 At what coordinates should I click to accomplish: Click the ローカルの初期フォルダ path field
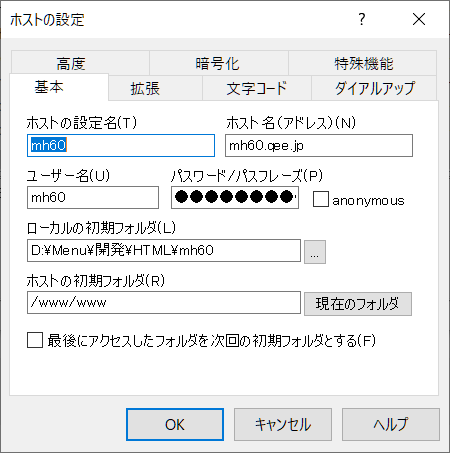click(x=164, y=250)
